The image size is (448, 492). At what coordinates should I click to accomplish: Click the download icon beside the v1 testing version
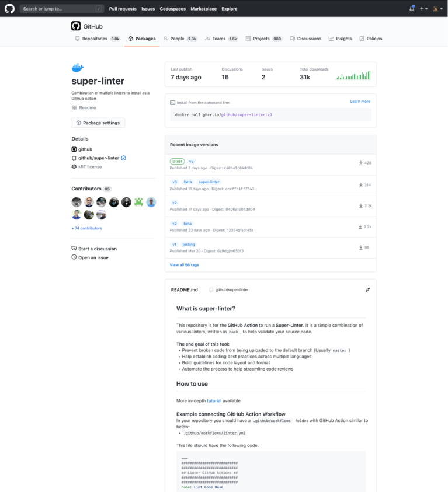click(361, 247)
